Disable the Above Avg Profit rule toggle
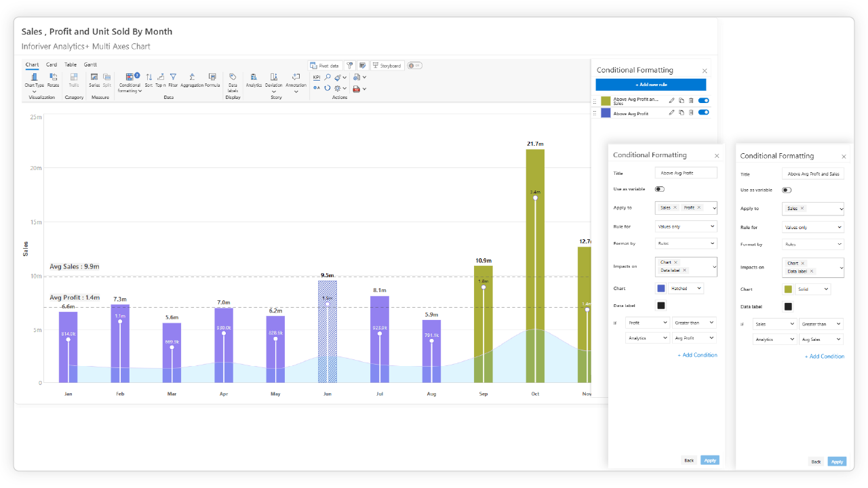This screenshot has width=868, height=488. pos(703,113)
